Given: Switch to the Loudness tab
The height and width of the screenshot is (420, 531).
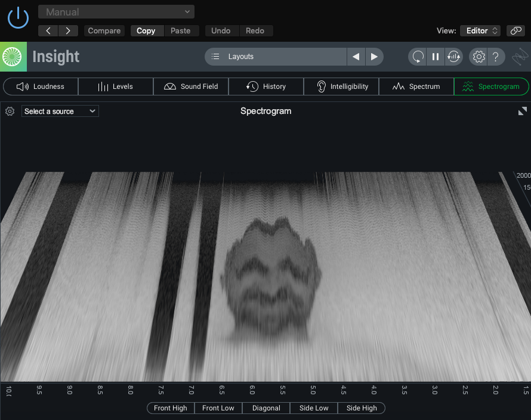Looking at the screenshot, I should click(41, 87).
